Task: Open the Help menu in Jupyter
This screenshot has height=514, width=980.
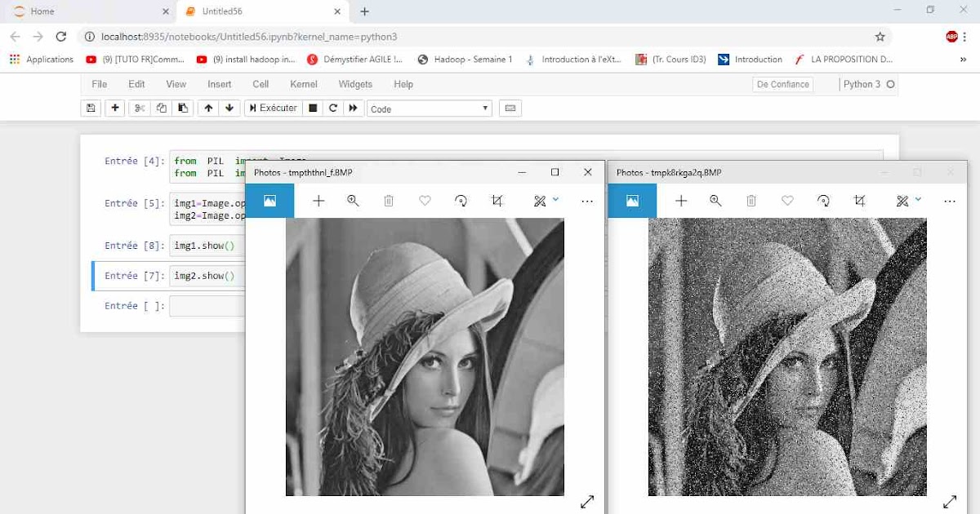Action: [403, 84]
